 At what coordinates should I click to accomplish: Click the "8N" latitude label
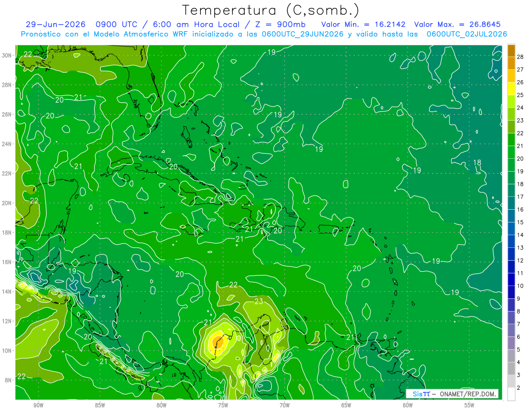point(8,380)
